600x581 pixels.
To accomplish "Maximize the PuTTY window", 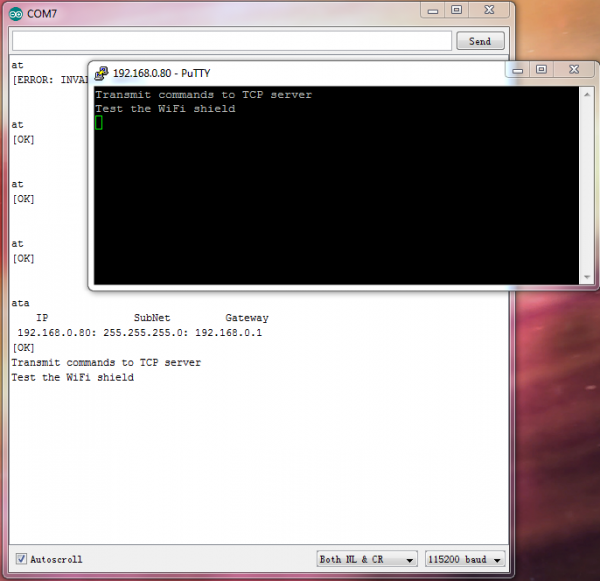I will [541, 70].
